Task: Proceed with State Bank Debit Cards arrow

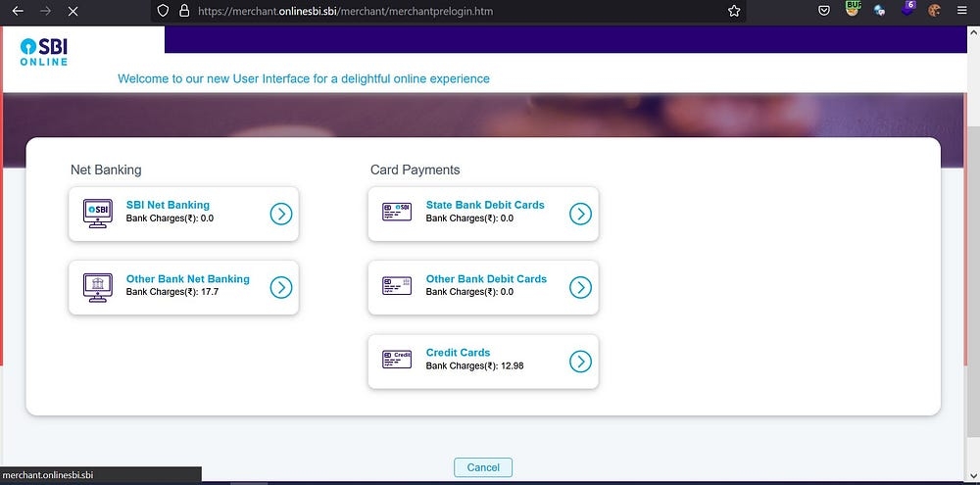Action: pyautogui.click(x=581, y=214)
